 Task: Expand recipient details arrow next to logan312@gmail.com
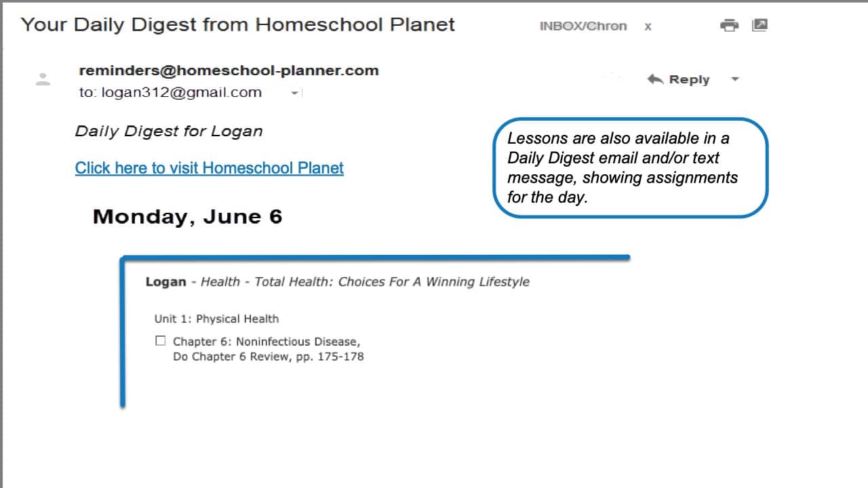[295, 93]
